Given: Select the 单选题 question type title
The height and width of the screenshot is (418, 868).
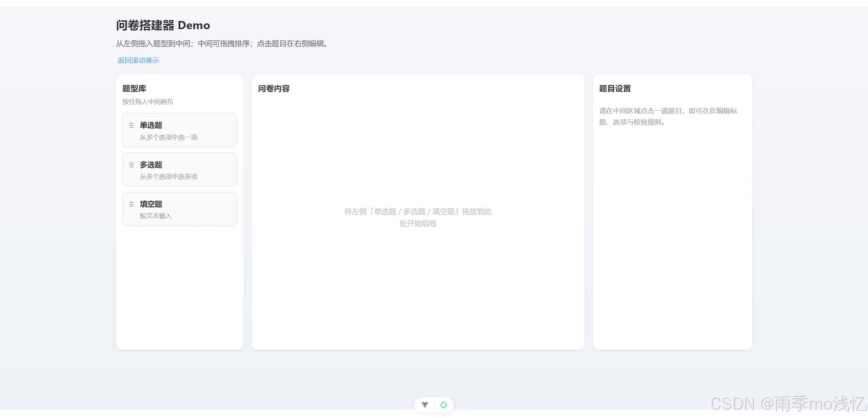Looking at the screenshot, I should 151,125.
